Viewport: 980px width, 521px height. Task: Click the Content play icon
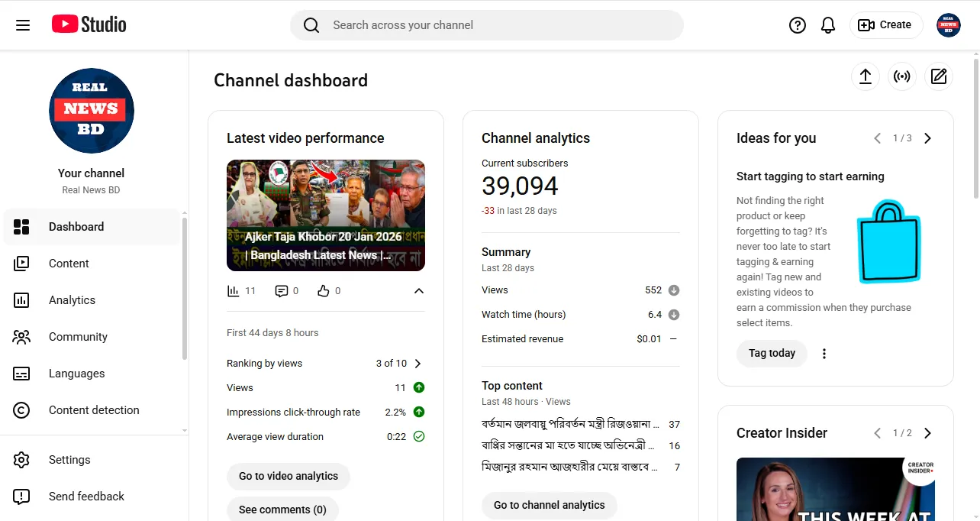coord(21,264)
